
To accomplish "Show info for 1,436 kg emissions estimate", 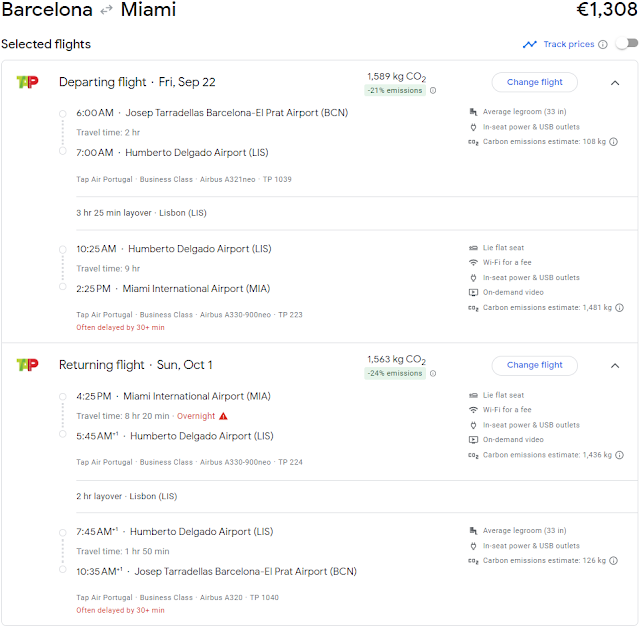I will tap(615, 455).
